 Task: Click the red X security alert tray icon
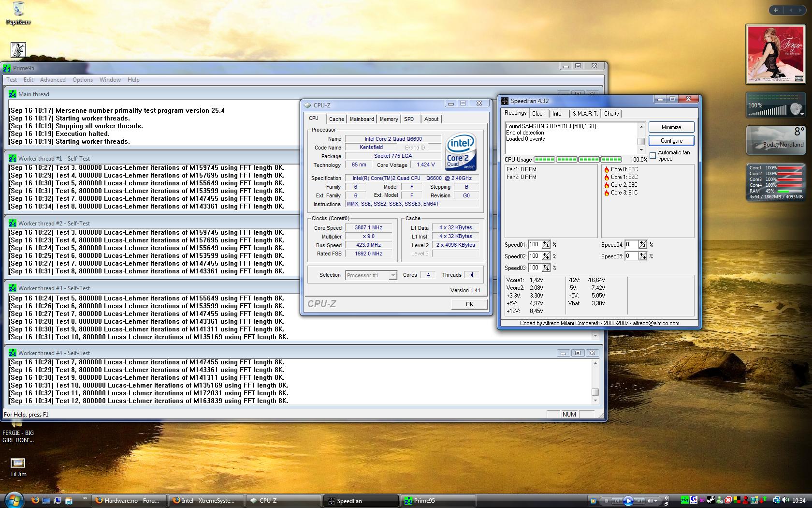728,500
